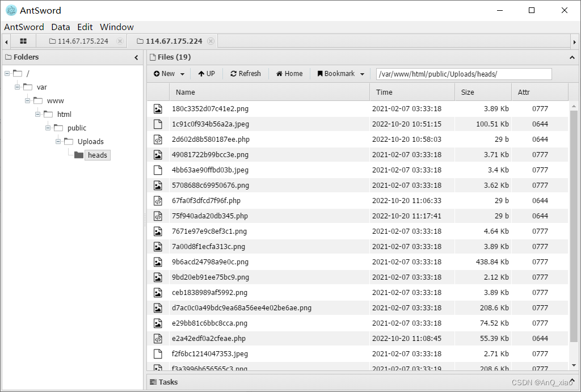Click the file list scrollbar down arrow
Viewport: 581px width, 392px height.
[x=574, y=365]
